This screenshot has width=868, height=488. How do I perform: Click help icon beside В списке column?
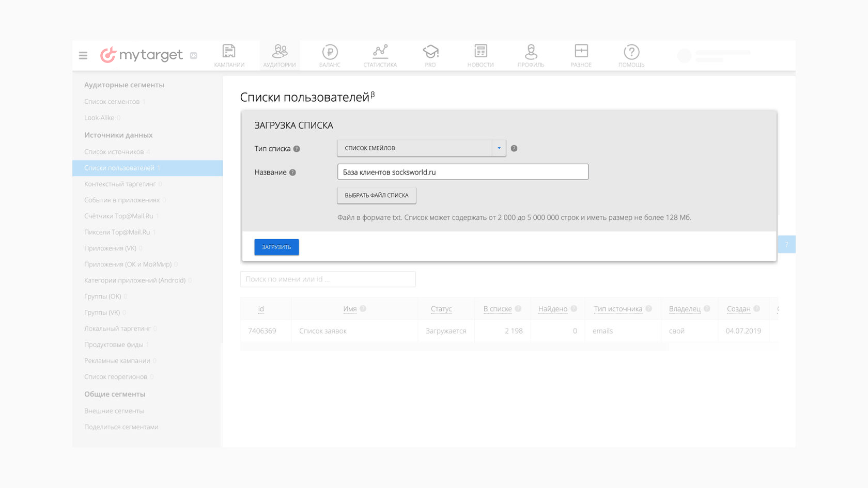tap(518, 309)
